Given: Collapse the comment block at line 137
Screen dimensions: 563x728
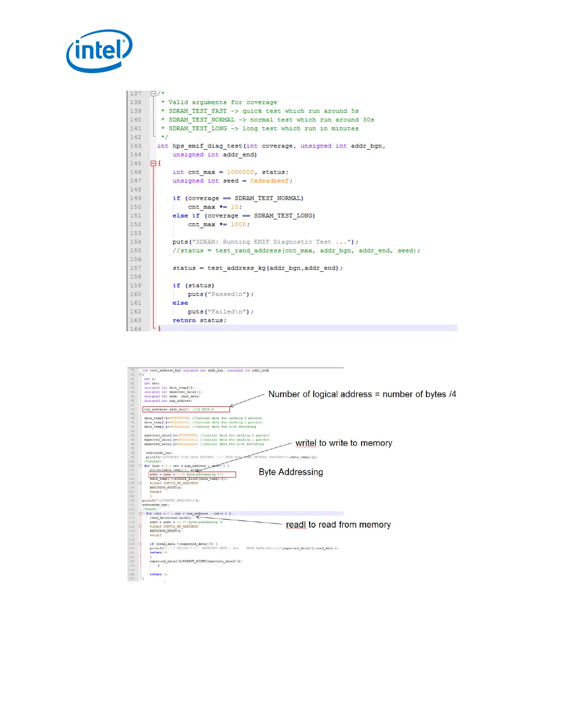Looking at the screenshot, I should 153,93.
